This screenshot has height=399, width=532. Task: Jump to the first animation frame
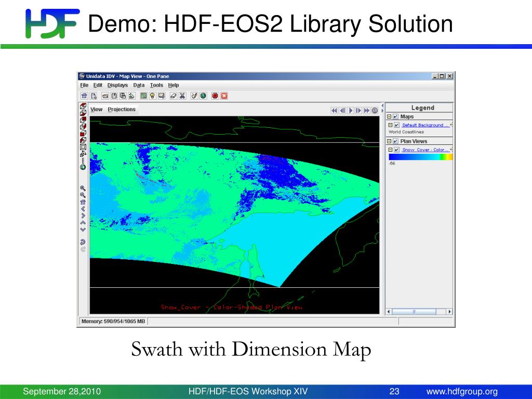(x=334, y=110)
